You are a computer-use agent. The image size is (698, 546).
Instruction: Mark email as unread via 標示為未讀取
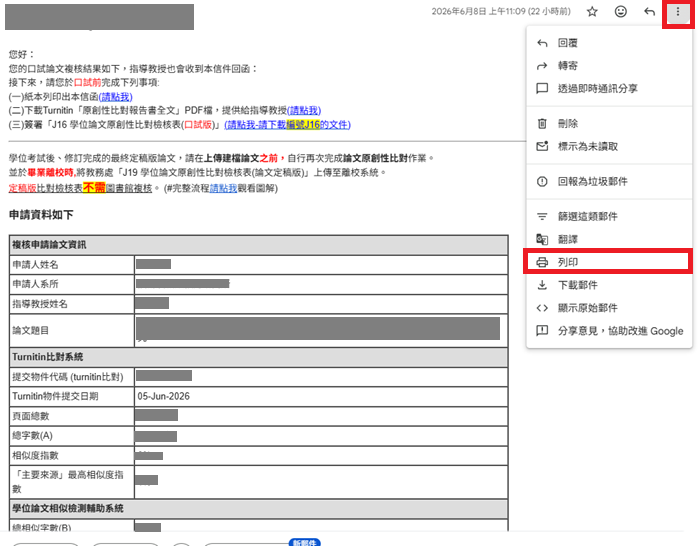609,146
